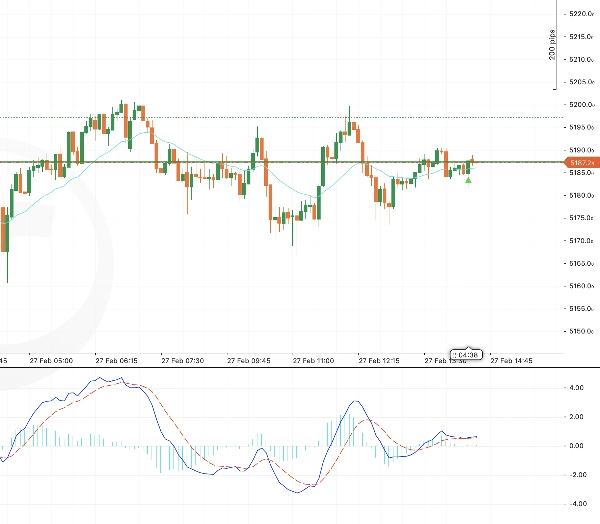The image size is (600, 524).
Task: Click the 27 Feb 08:45 time label
Action: (249, 361)
